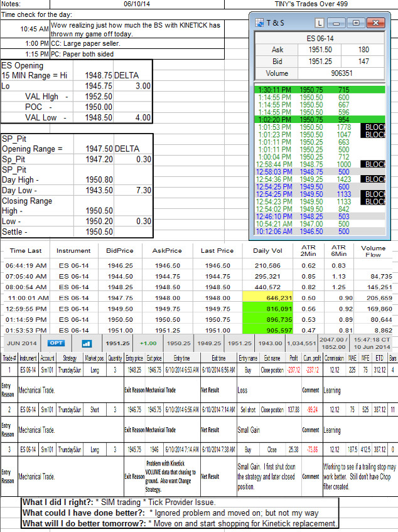This screenshot has height=532, width=398.
Task: Click the 1:14:55 PM trade with size 667
Action: [320, 105]
